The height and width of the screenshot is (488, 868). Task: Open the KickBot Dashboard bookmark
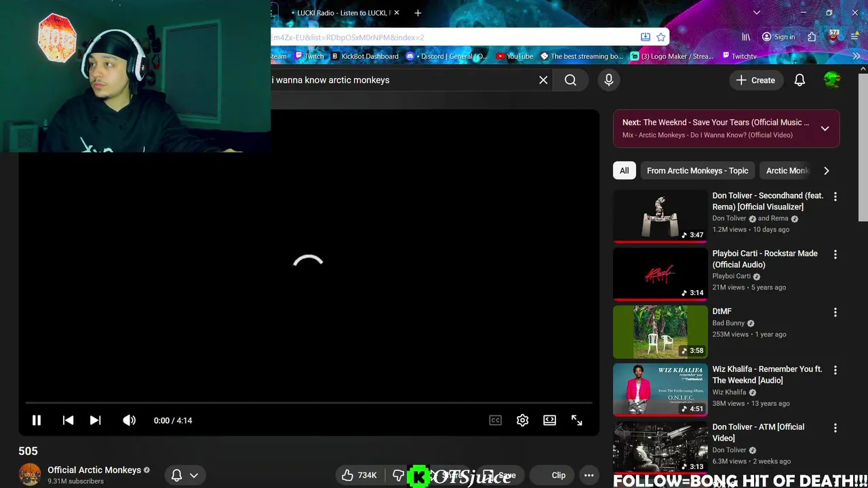365,56
